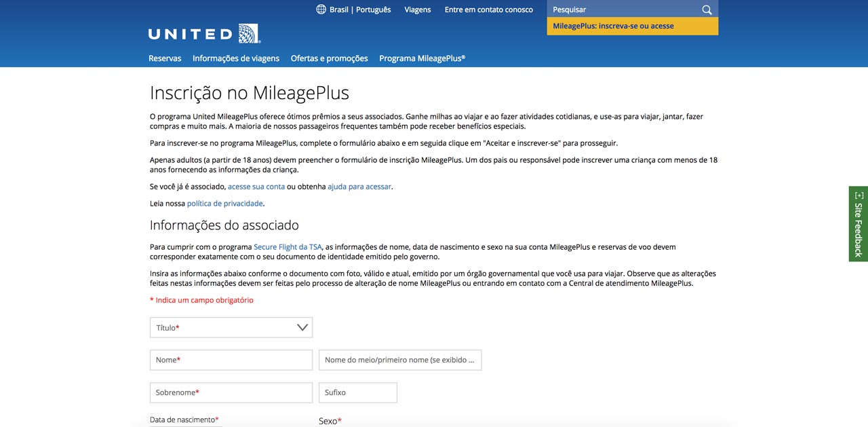Click the Nome do meio input field
Image resolution: width=868 pixels, height=427 pixels.
pyautogui.click(x=400, y=360)
